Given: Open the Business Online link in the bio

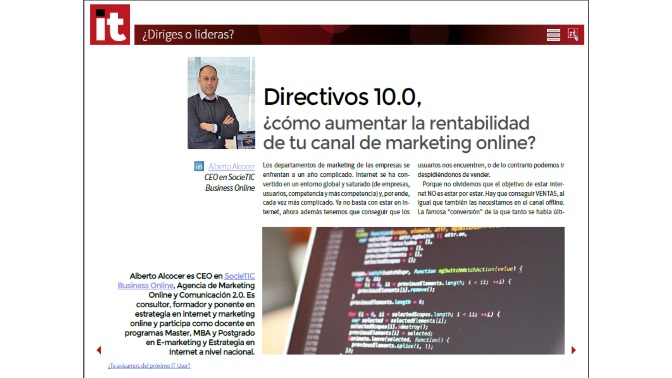Looking at the screenshot, I should pyautogui.click(x=145, y=285).
